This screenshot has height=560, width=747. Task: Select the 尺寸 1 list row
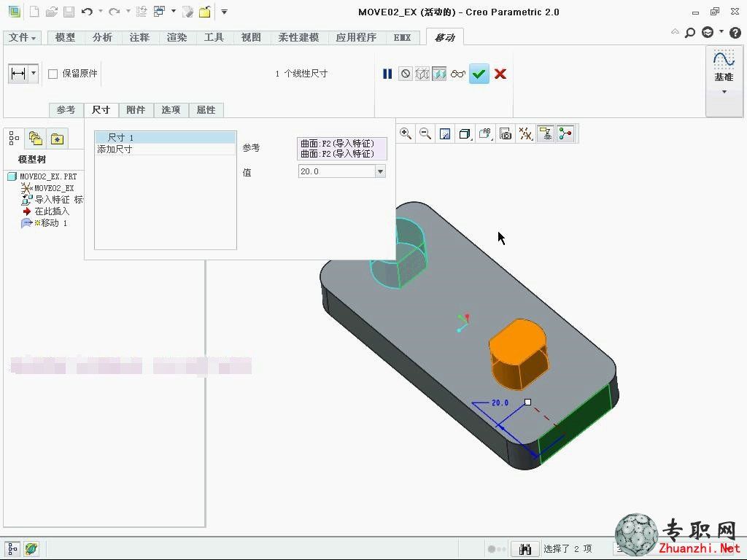[x=166, y=138]
